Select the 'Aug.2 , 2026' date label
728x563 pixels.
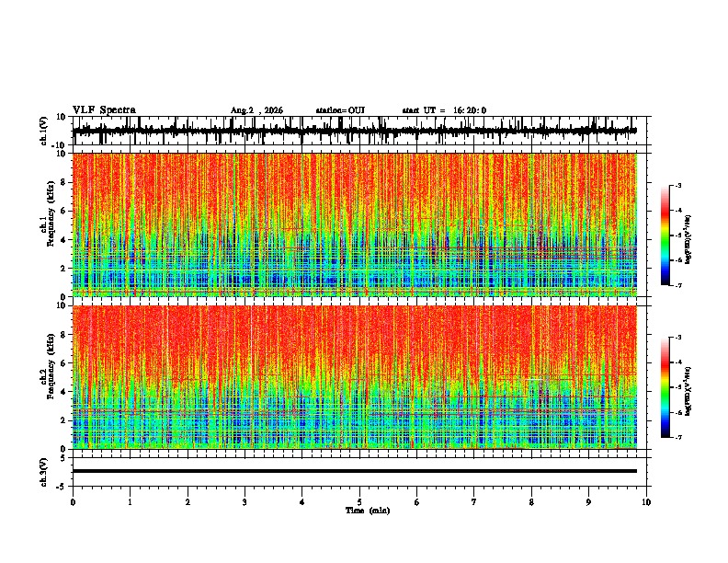256,110
